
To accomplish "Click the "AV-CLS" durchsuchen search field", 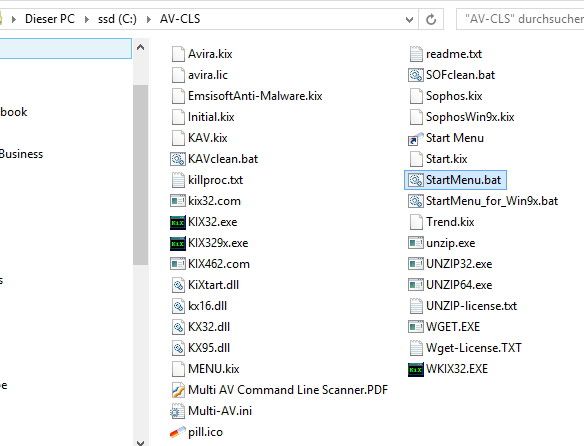I will tap(521, 19).
